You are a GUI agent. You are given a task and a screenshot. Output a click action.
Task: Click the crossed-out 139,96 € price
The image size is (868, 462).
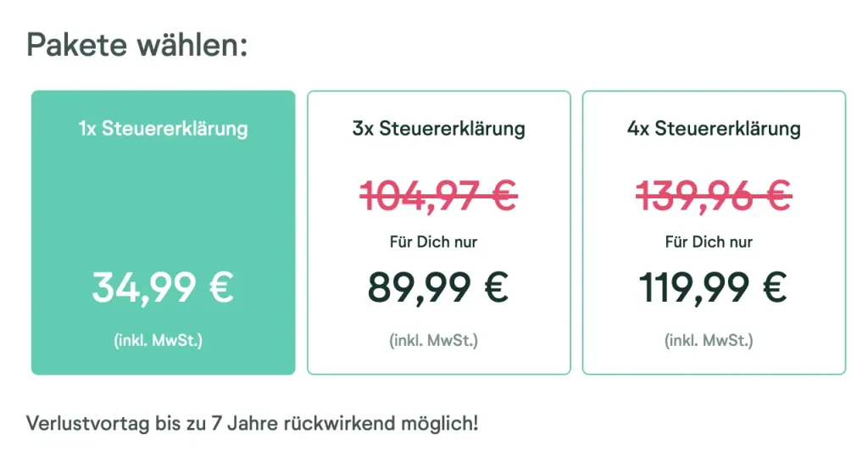(714, 197)
